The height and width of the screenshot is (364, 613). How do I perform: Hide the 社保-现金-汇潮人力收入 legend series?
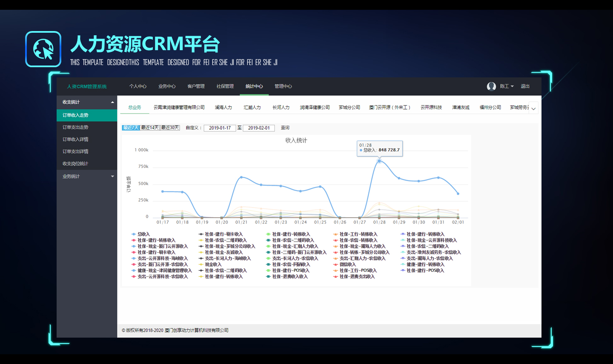coord(292,246)
